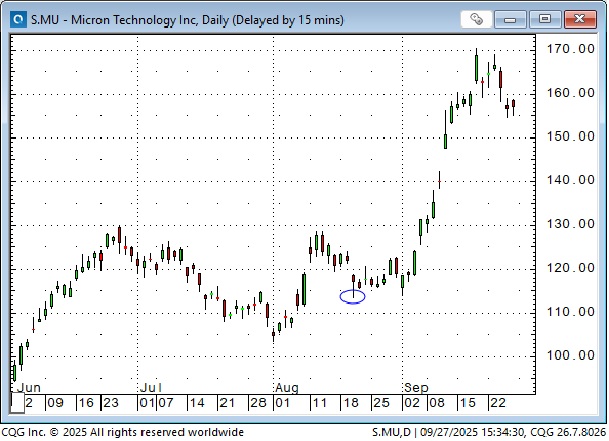The image size is (609, 441).
Task: Click the chain link button in title bar
Action: tap(478, 18)
